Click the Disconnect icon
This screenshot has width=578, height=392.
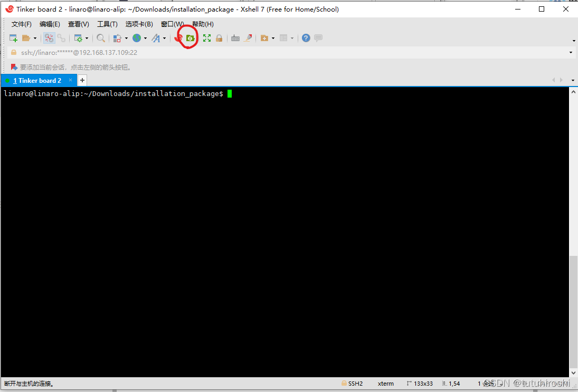tap(49, 38)
